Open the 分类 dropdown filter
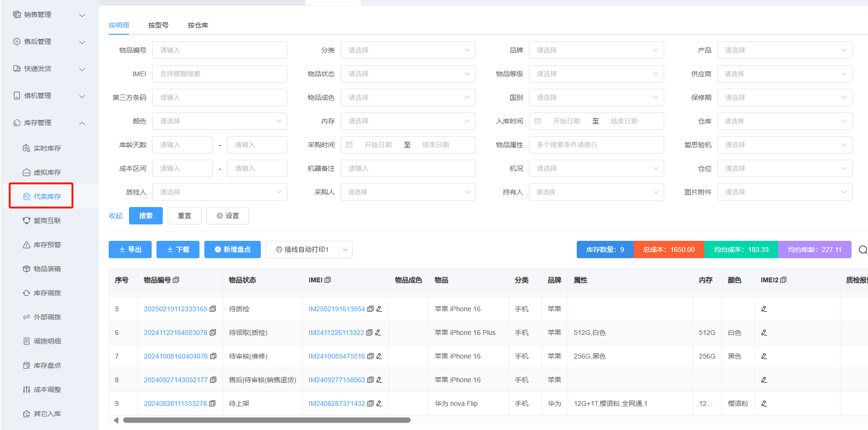Image resolution: width=868 pixels, height=430 pixels. coord(408,50)
